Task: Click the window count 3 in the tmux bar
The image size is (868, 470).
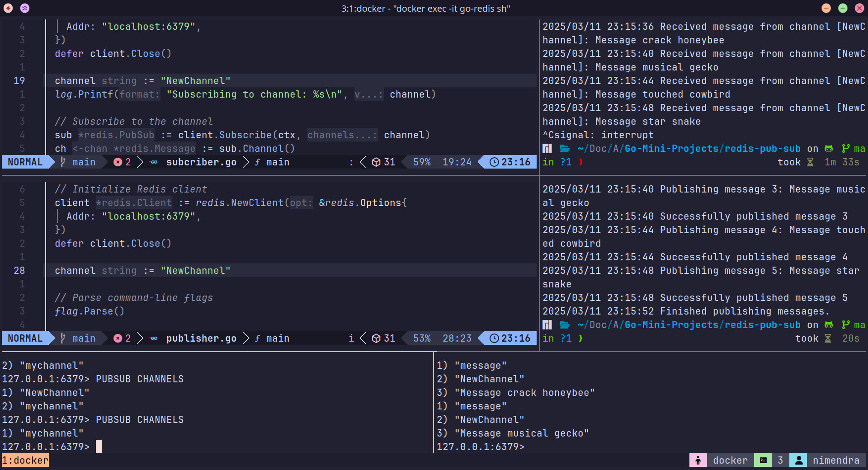Action: coord(780,460)
